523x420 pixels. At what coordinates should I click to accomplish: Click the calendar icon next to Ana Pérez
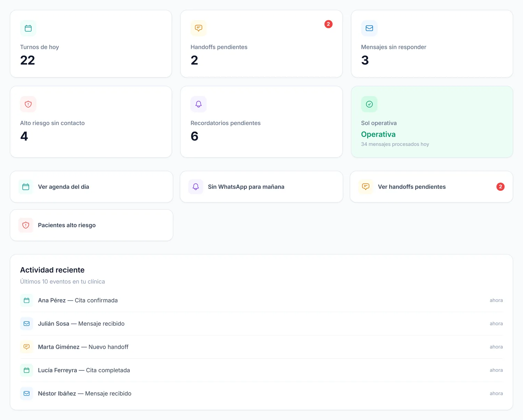[x=26, y=301]
